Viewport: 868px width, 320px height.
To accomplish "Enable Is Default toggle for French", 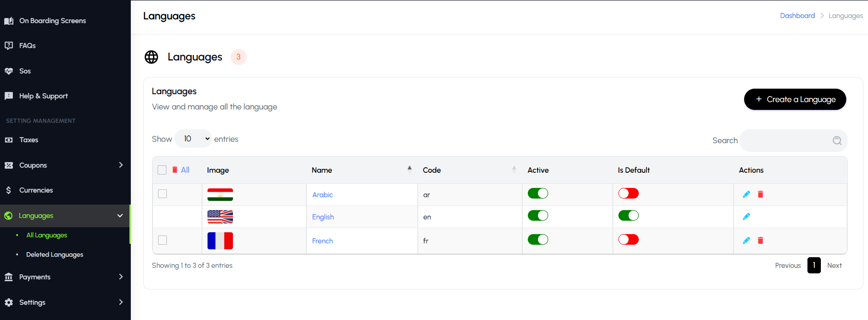I will 628,240.
